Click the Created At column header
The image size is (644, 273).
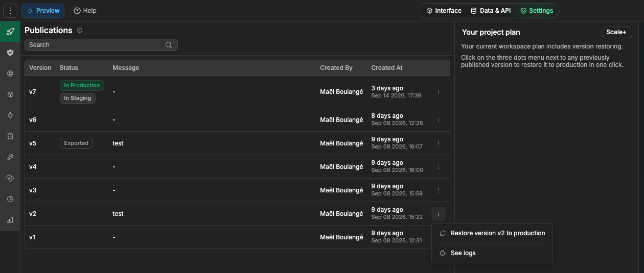[x=387, y=68]
